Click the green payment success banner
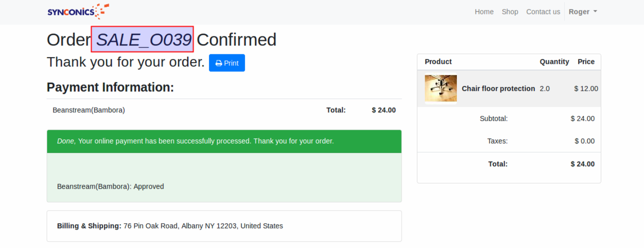The image size is (644, 248). (224, 141)
